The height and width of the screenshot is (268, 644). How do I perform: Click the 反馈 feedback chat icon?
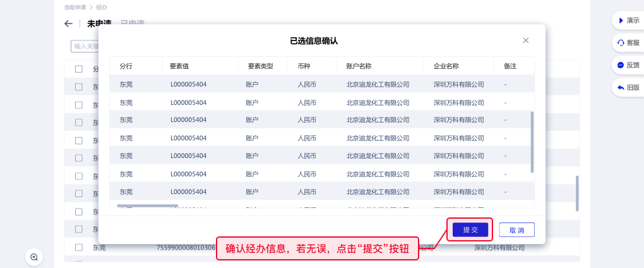tap(621, 64)
